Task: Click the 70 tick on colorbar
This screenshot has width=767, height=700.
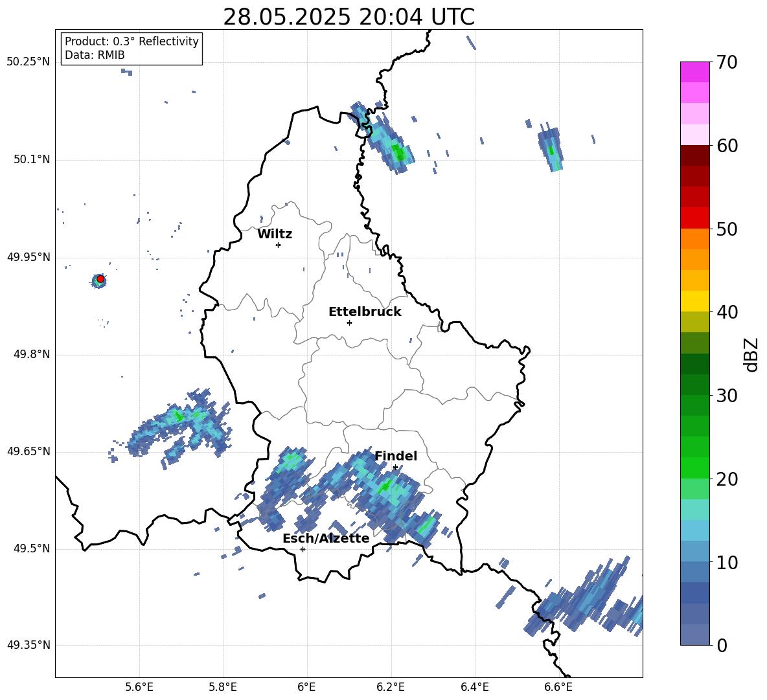Action: (726, 63)
